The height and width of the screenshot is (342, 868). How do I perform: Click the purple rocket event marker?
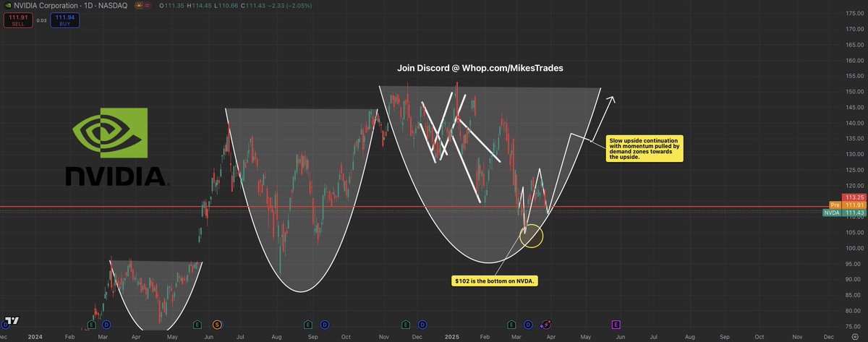[545, 324]
